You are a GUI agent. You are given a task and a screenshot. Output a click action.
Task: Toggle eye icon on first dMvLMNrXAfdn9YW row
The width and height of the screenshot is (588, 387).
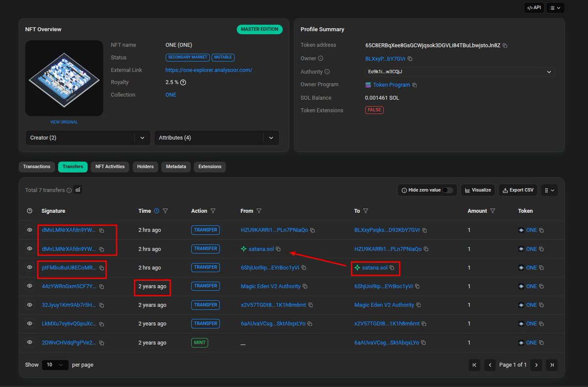point(29,230)
